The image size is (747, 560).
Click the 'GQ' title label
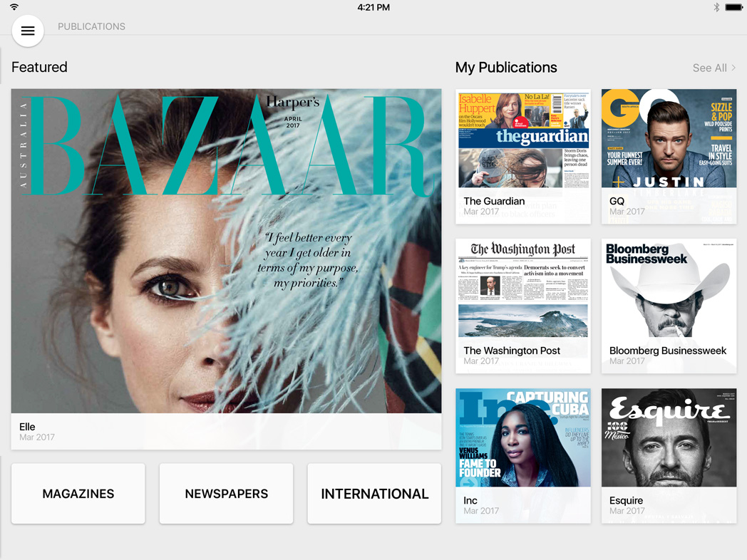(x=617, y=201)
